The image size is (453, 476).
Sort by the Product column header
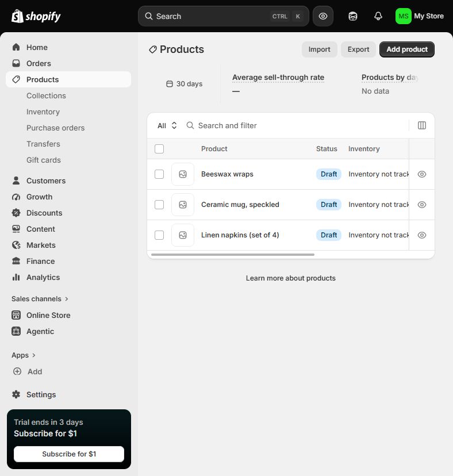tap(214, 149)
